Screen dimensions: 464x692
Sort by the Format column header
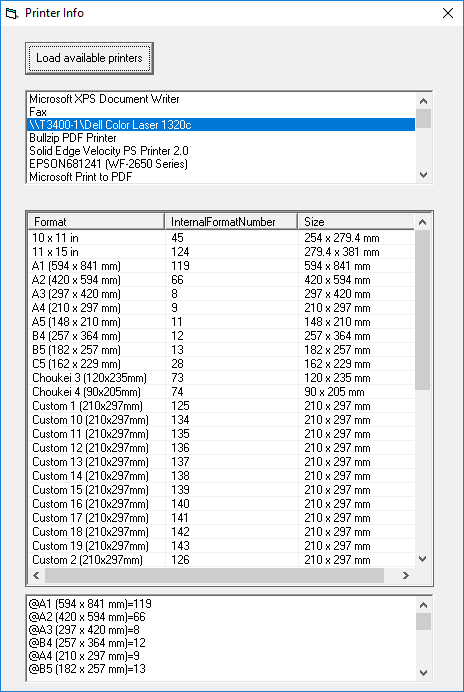tap(96, 222)
